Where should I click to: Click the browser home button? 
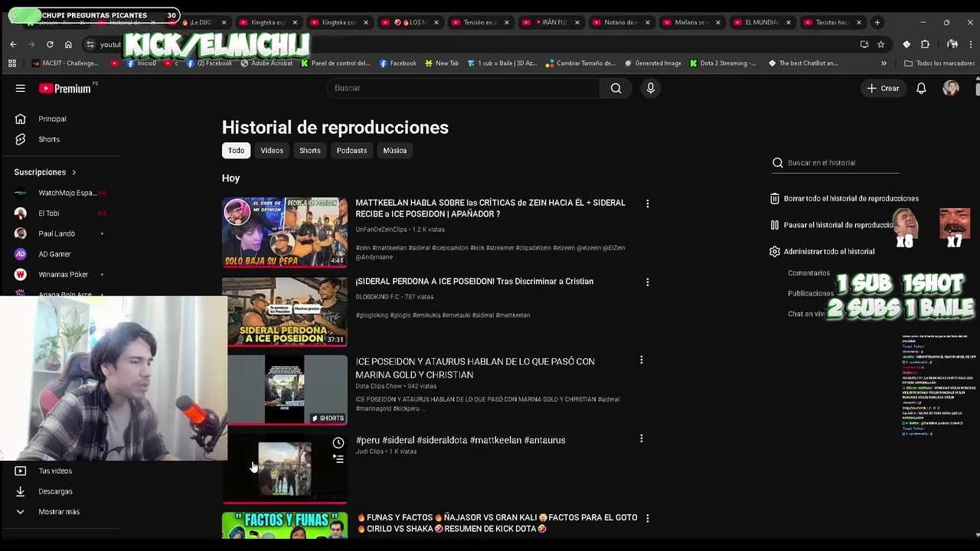click(68, 44)
